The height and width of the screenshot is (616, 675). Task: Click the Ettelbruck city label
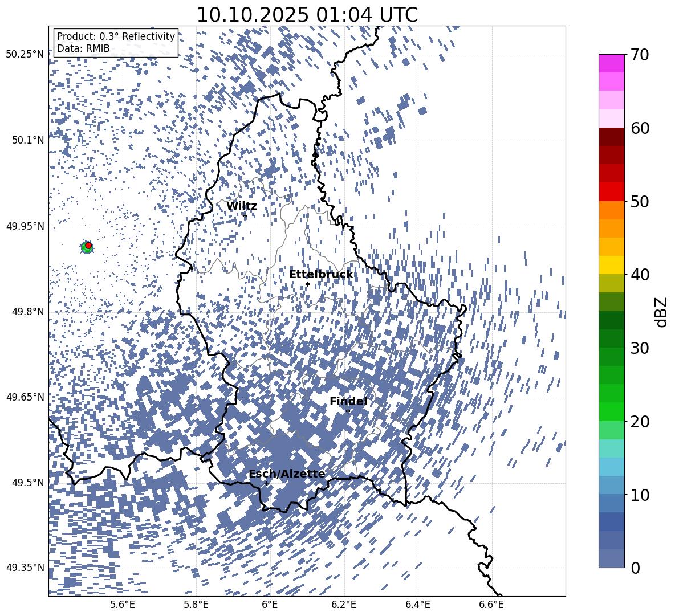321,275
